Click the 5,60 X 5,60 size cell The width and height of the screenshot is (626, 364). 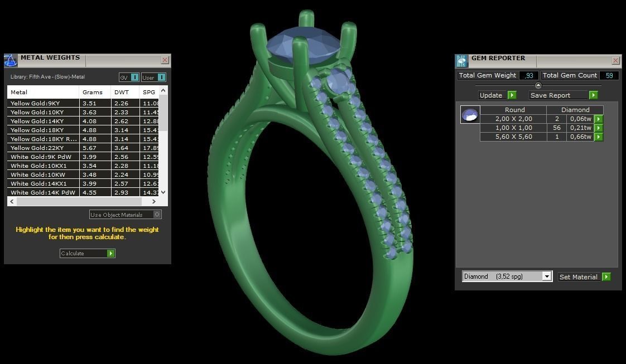tap(513, 137)
